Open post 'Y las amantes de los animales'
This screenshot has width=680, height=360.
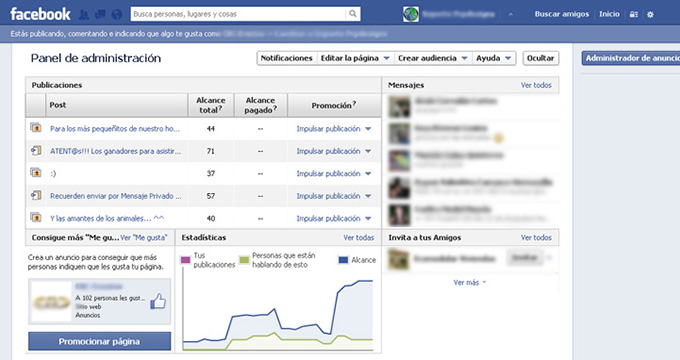coord(107,219)
